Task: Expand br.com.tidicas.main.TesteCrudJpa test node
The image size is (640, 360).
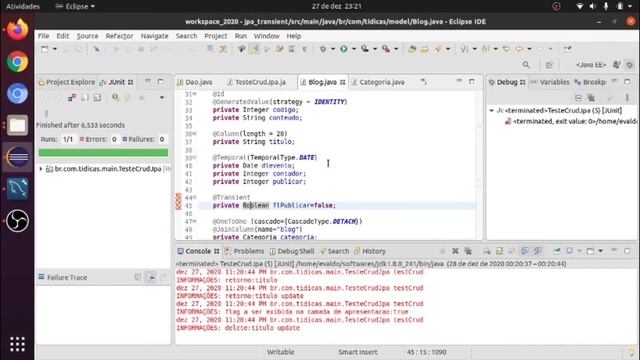Action: click(x=41, y=169)
